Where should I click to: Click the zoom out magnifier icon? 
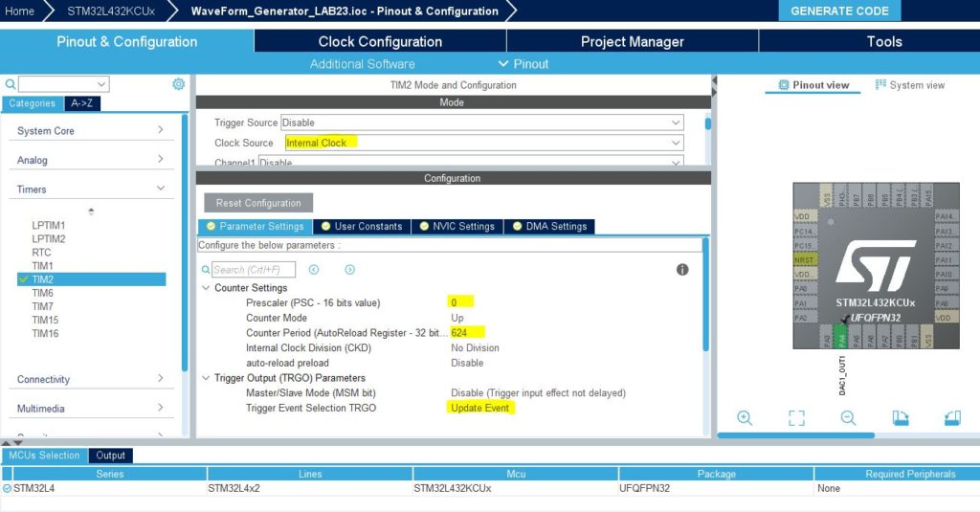click(848, 417)
